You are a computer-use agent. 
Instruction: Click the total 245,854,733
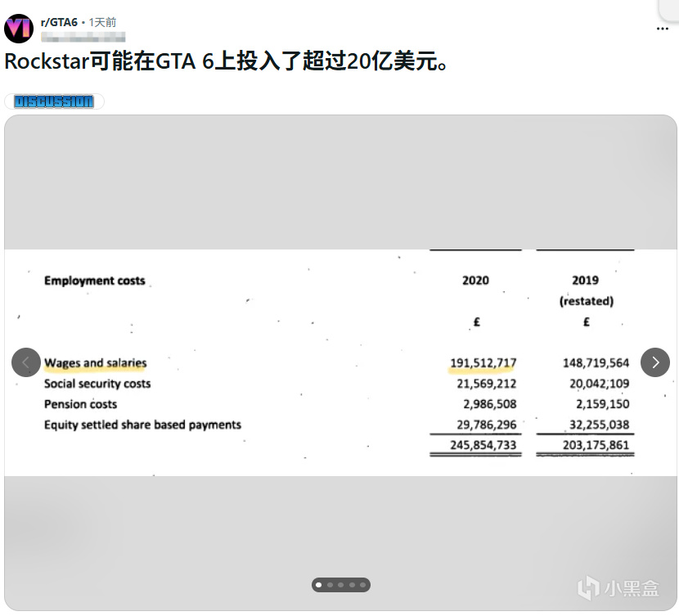pos(483,444)
